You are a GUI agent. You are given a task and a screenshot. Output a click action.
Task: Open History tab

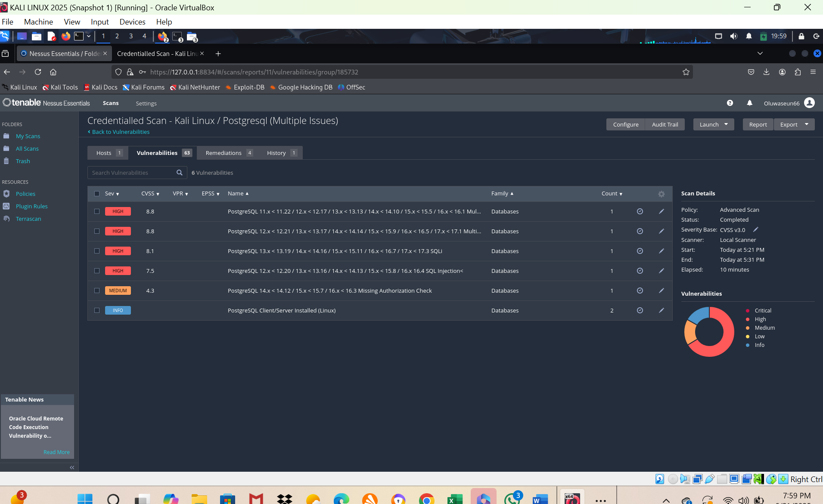tap(281, 153)
